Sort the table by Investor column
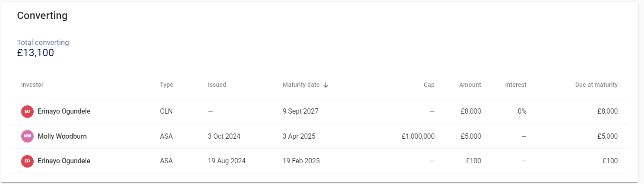The height and width of the screenshot is (184, 644). (32, 85)
